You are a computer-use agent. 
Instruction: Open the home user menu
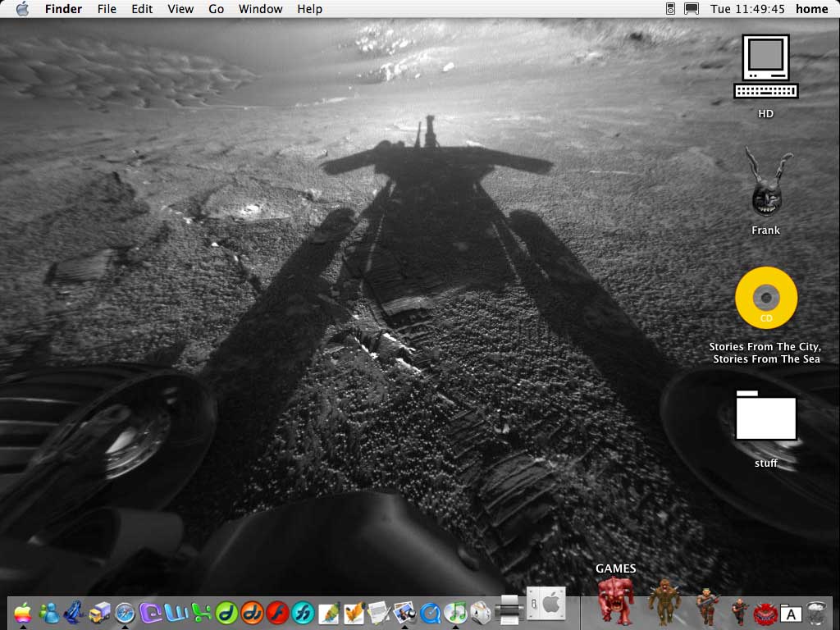[811, 9]
